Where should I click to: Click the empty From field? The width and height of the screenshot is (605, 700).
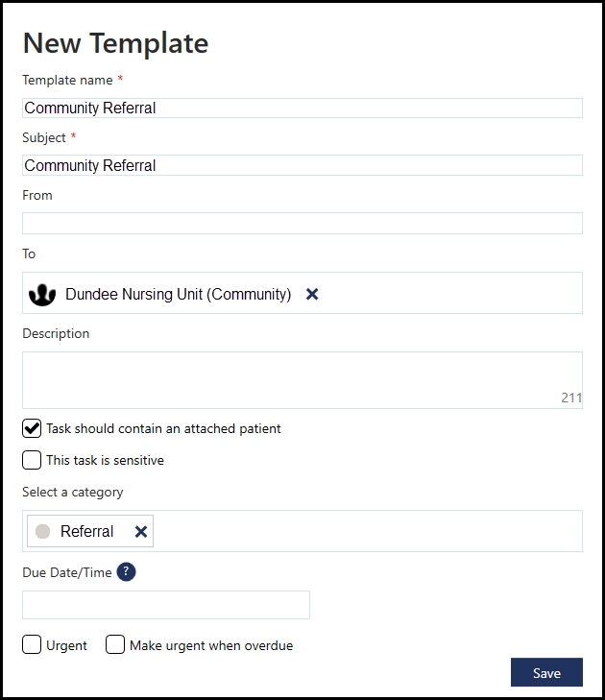coord(302,224)
